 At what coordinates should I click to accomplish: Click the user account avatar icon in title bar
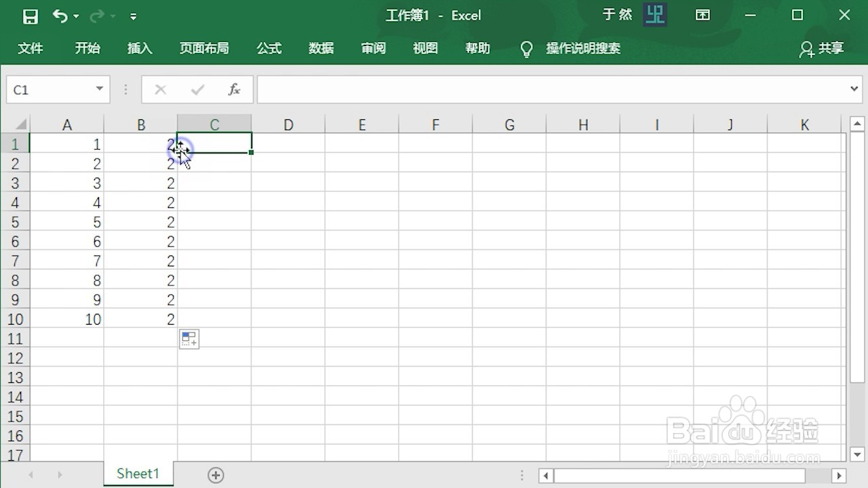pyautogui.click(x=654, y=14)
